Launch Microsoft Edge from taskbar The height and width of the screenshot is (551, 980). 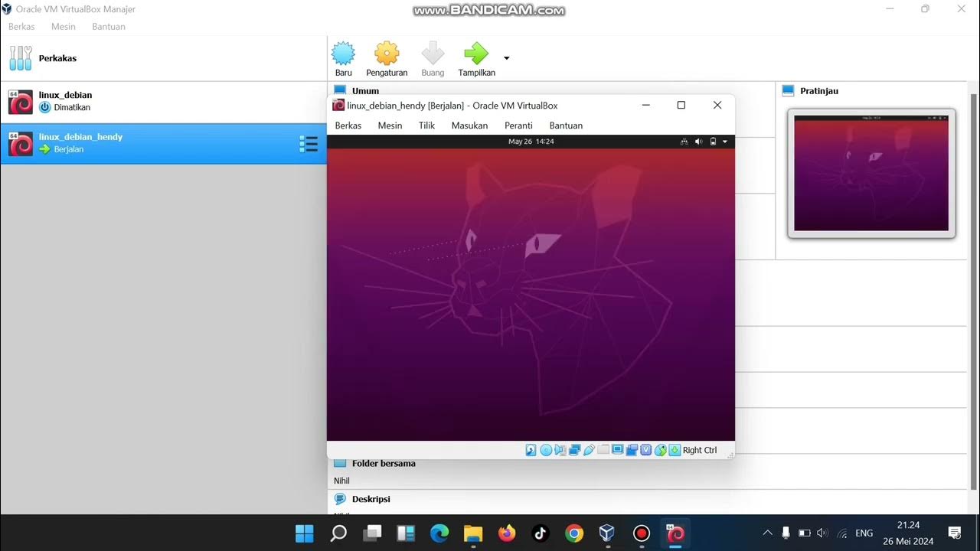439,533
